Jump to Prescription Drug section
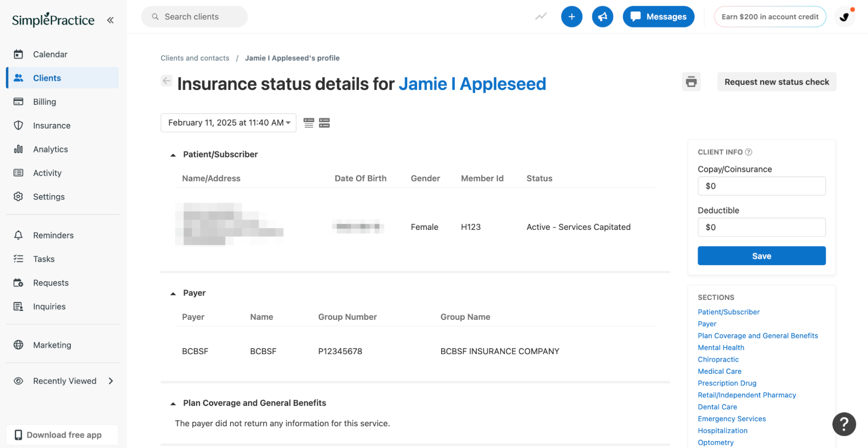 click(727, 383)
